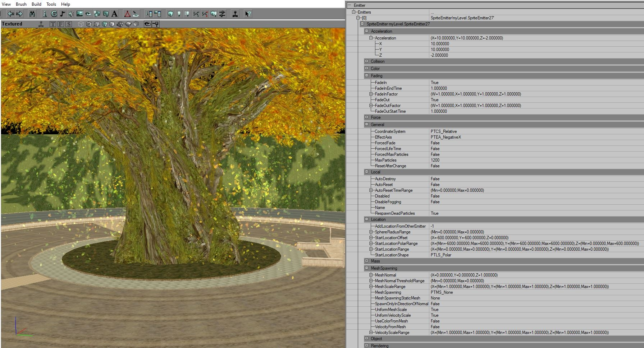Collapse the Acceleration category

point(366,31)
